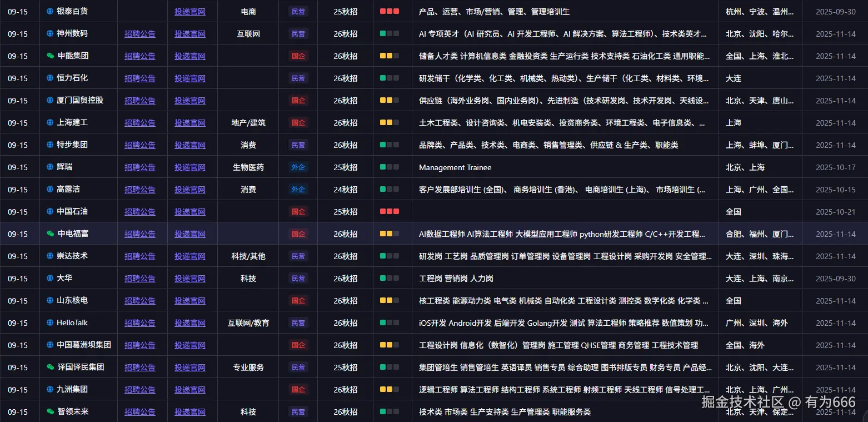Open 投递官网 link for 译国译民集团
The width and height of the screenshot is (868, 422).
190,368
